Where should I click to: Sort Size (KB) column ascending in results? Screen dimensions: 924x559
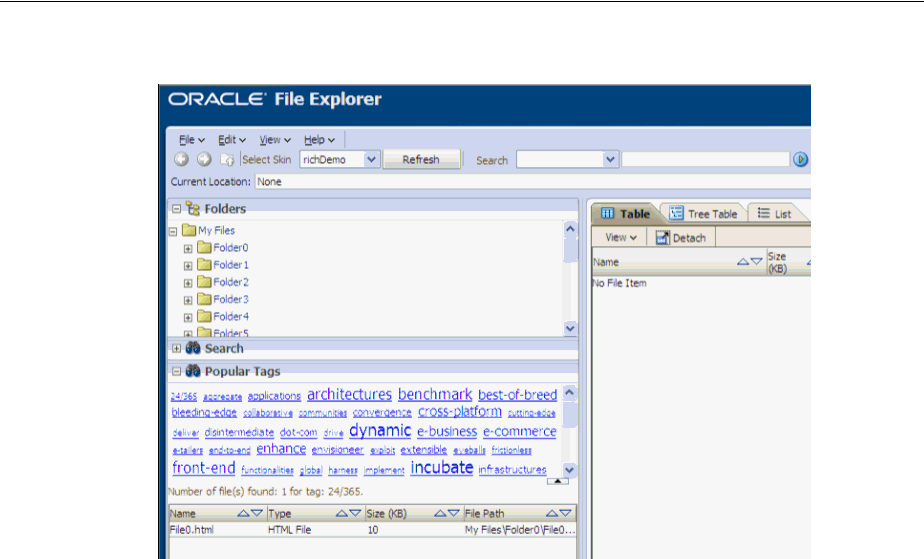pyautogui.click(x=440, y=514)
